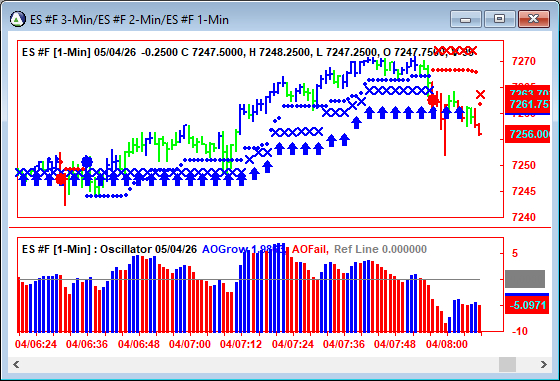
Task: Click the AOFail legend label
Action: [x=310, y=249]
